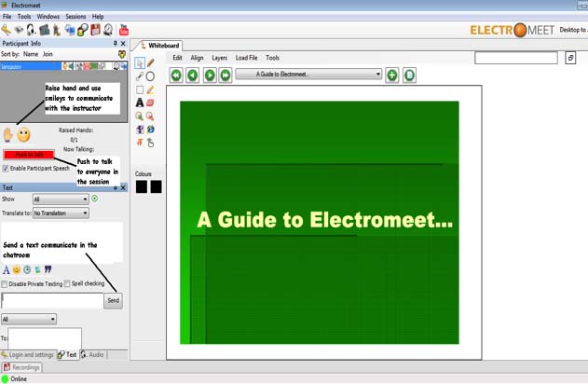588x384 pixels.
Task: Open the Recordings tab
Action: pyautogui.click(x=21, y=367)
